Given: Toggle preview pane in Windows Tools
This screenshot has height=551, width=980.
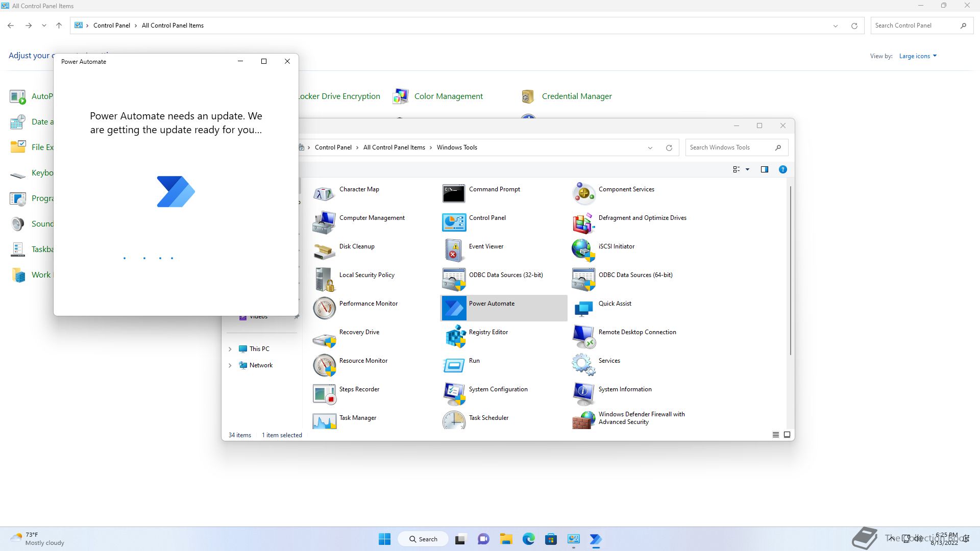Looking at the screenshot, I should [765, 169].
